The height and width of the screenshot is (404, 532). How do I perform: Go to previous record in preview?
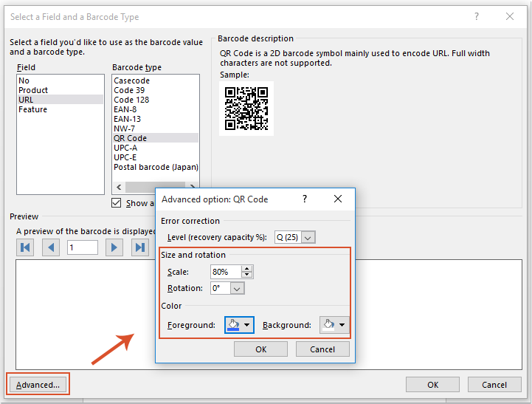click(x=52, y=247)
